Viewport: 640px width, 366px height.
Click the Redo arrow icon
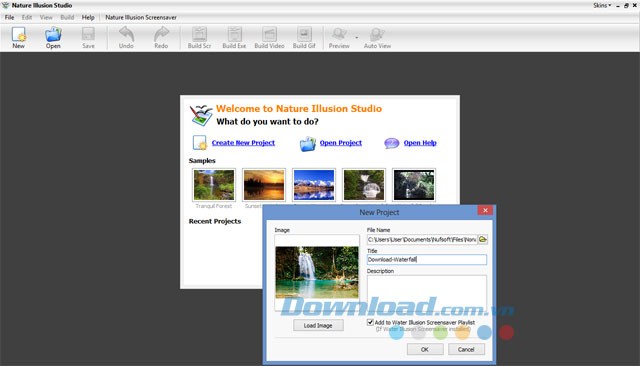click(161, 34)
